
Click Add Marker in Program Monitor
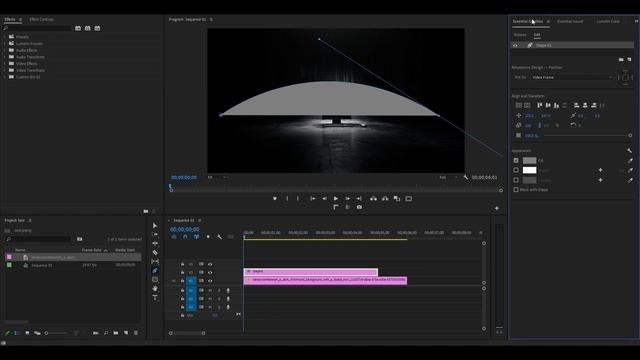(275, 198)
